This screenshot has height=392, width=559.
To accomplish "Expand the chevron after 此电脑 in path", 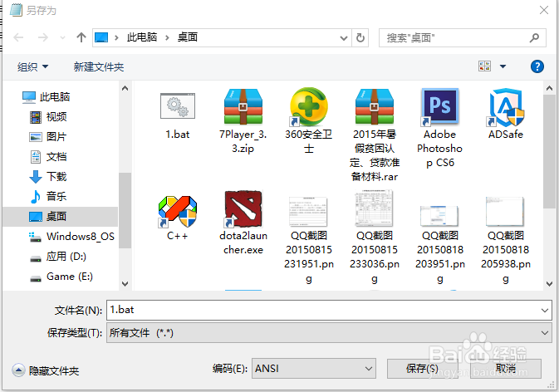I will (x=167, y=37).
